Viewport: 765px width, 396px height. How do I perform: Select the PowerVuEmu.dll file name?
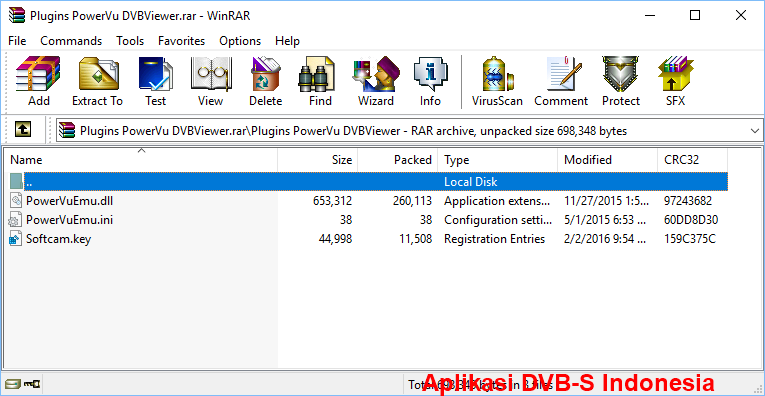tap(70, 200)
